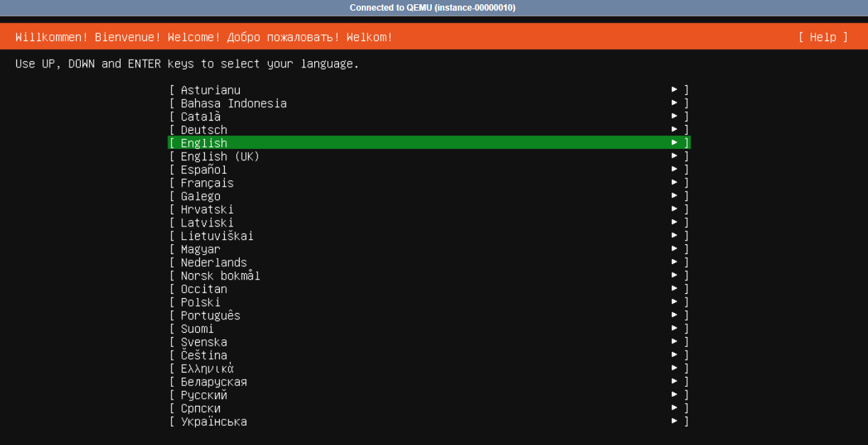Click the arrow next to Català
The width and height of the screenshot is (868, 445).
coord(674,116)
